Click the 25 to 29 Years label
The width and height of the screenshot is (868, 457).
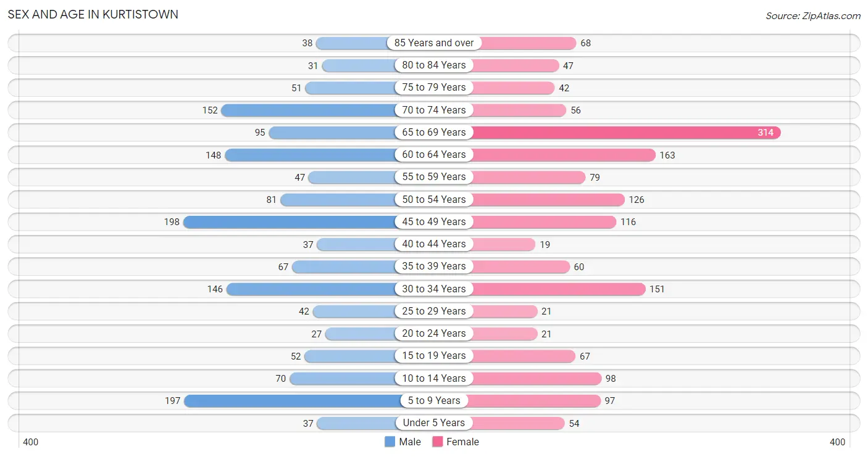tap(434, 311)
